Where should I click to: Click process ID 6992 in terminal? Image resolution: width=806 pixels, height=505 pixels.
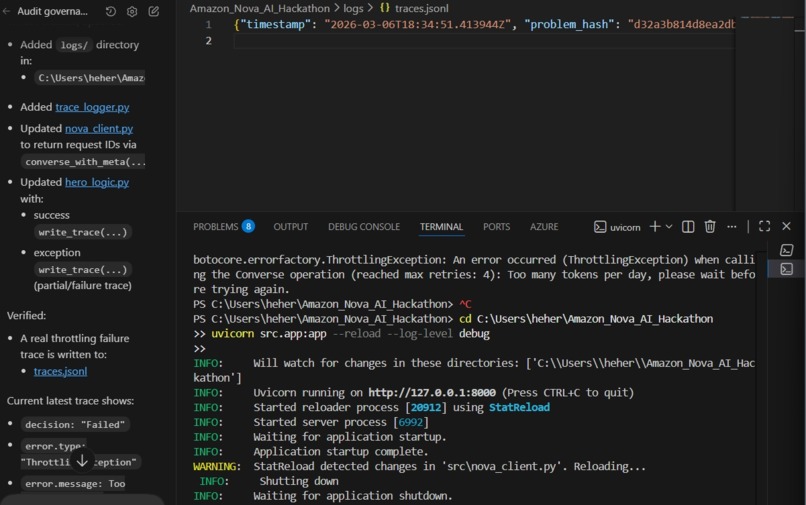(411, 422)
